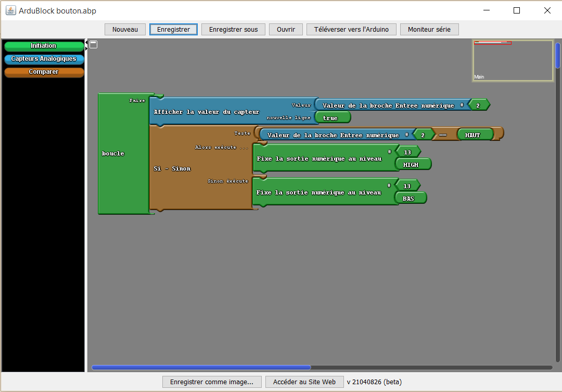The width and height of the screenshot is (562, 392).
Task: Save the program with Enregistrer
Action: pos(173,30)
